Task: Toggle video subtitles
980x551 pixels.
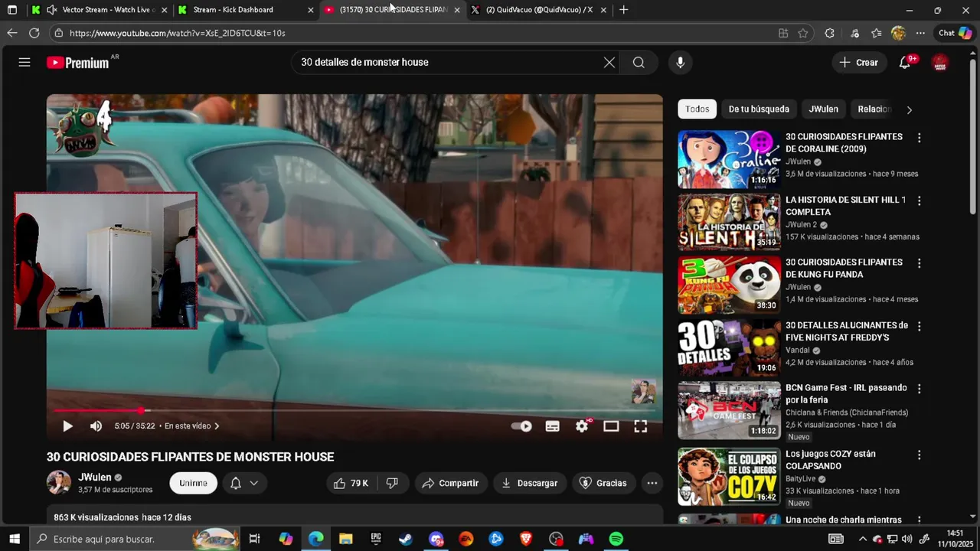Action: [552, 426]
